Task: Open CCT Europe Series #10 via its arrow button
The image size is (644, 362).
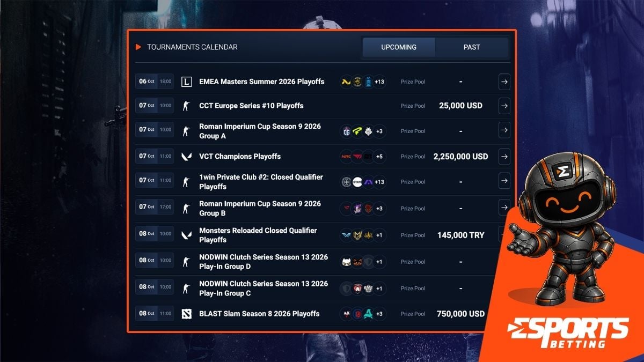Action: [504, 106]
